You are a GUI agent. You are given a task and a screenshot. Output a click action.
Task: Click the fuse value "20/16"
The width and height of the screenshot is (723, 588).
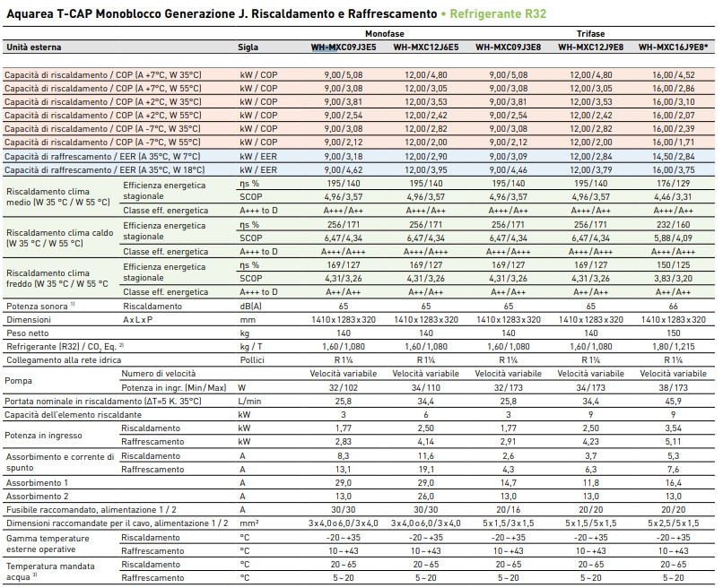point(509,510)
